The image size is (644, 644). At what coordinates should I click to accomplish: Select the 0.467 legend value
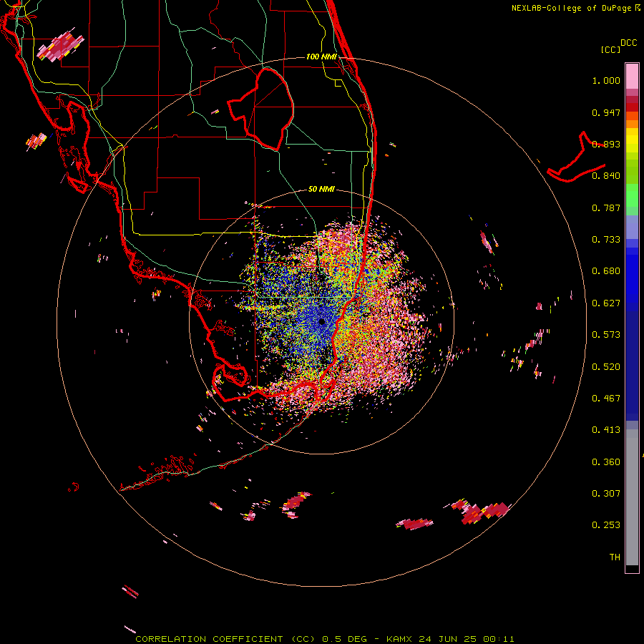(x=606, y=399)
